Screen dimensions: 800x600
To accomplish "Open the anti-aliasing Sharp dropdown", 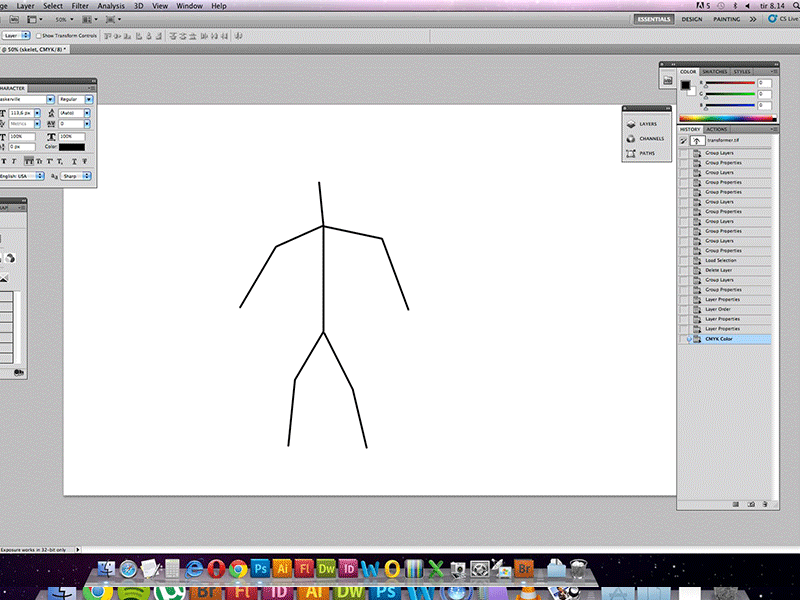I will click(87, 175).
